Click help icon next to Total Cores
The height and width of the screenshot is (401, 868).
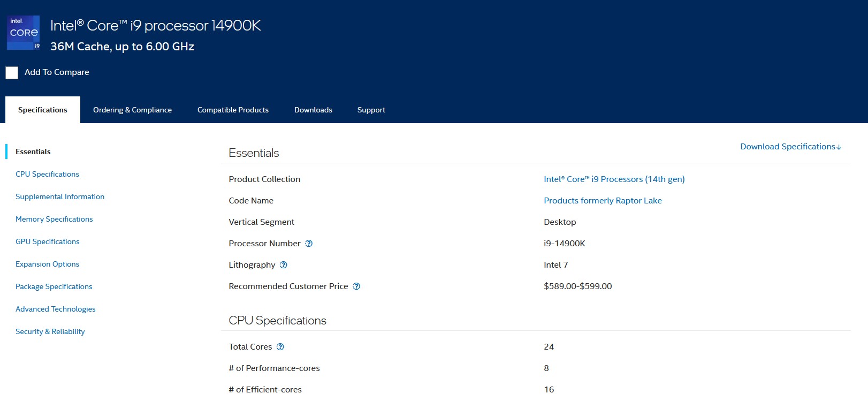pyautogui.click(x=280, y=347)
